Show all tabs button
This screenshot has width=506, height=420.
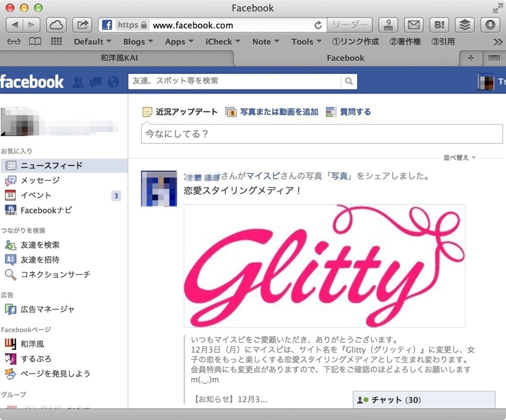click(x=494, y=58)
